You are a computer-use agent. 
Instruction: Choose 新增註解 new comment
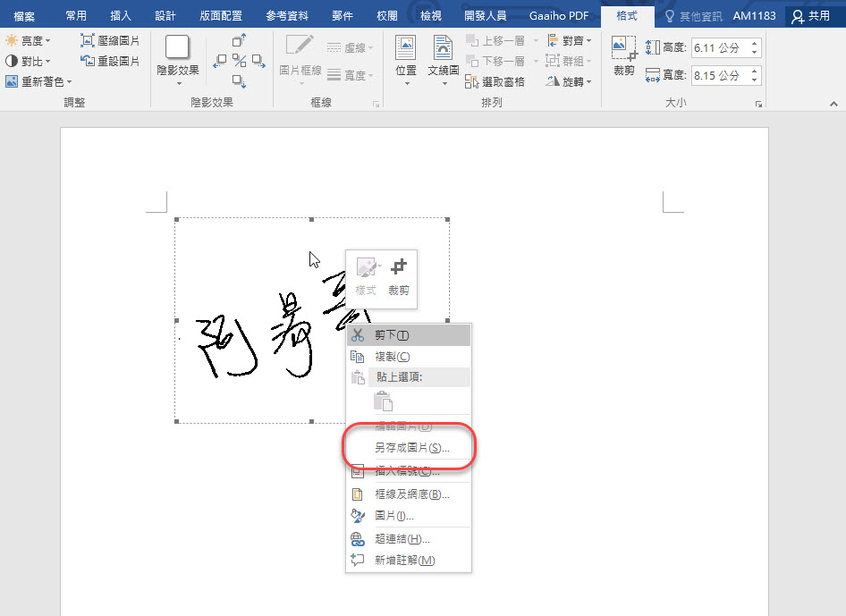409,561
